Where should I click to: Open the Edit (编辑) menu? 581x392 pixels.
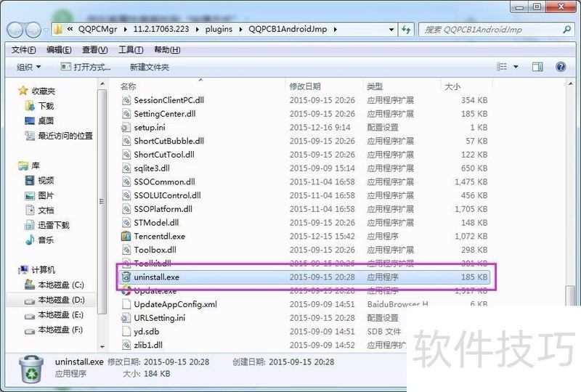point(59,49)
